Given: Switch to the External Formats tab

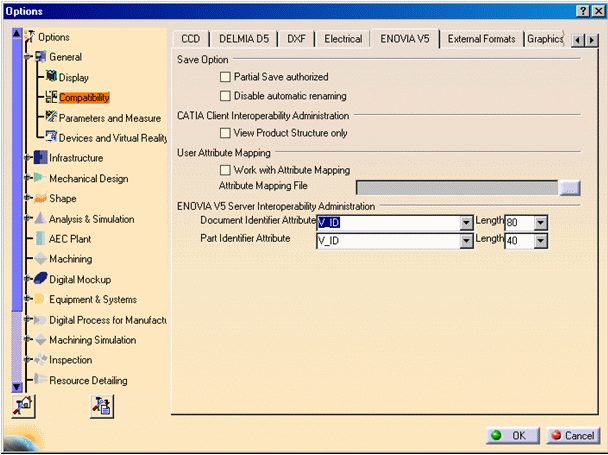Looking at the screenshot, I should (x=481, y=39).
